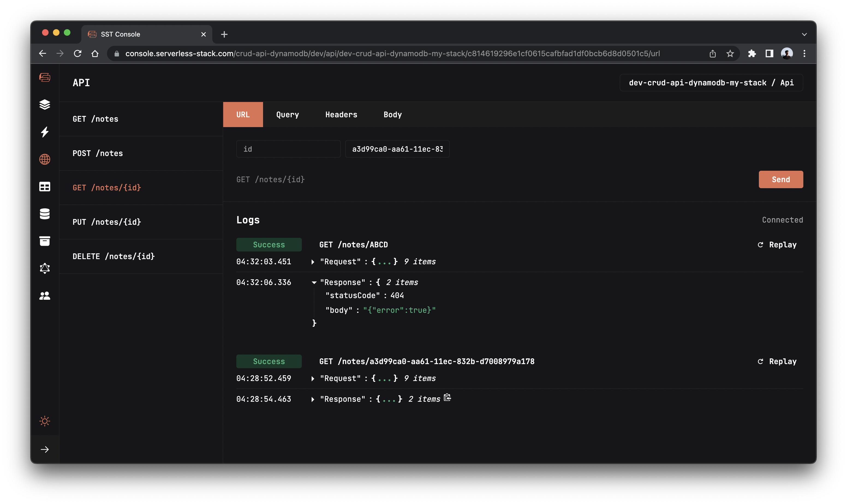Select the Globe/Domain icon in sidebar
Screen dimensions: 847x504
[x=45, y=159]
